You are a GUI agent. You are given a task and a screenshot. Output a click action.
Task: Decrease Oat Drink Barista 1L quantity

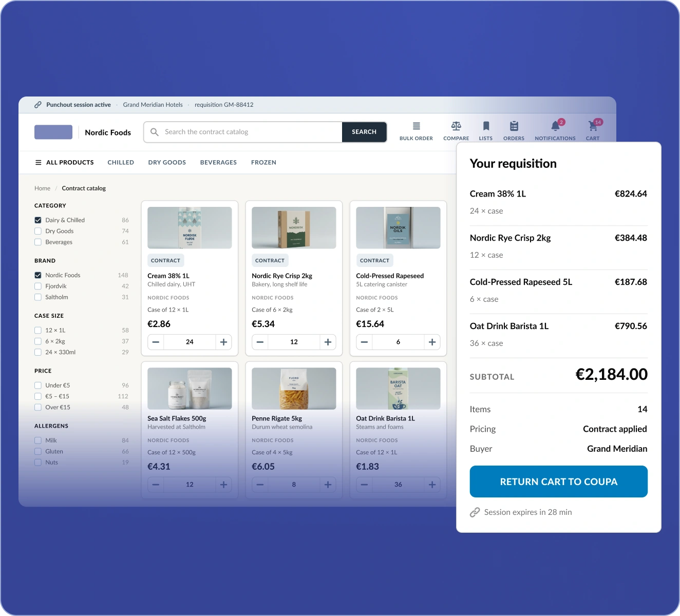364,485
